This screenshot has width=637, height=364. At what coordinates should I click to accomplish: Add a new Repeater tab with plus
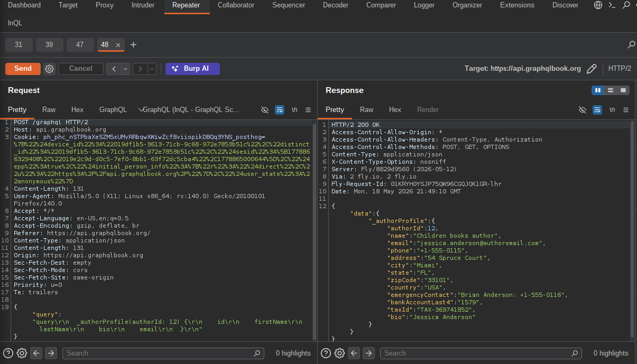pos(133,45)
